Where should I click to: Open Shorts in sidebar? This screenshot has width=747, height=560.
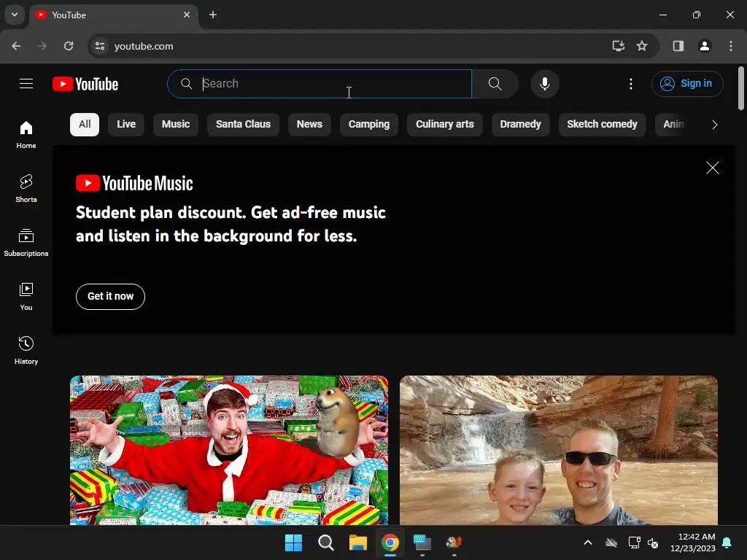pos(26,189)
